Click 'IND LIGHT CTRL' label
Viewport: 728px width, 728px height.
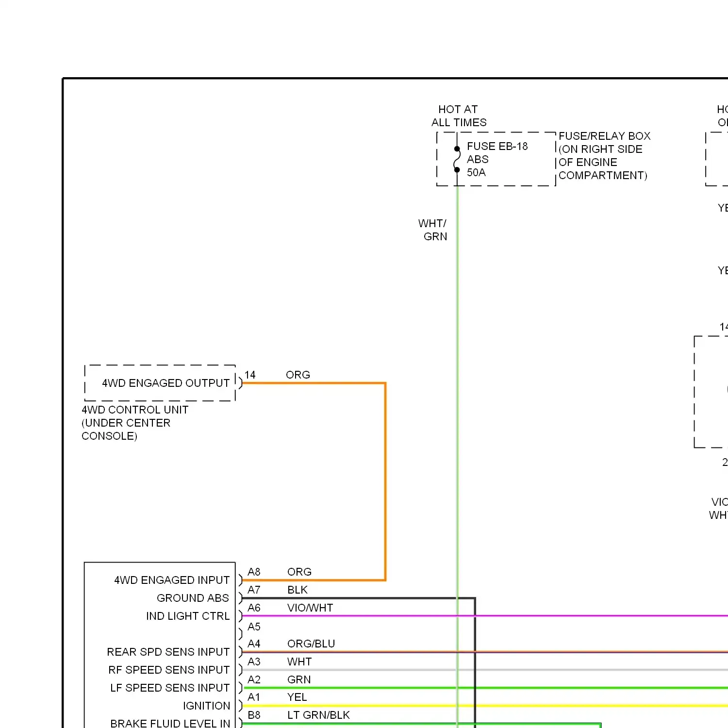[188, 616]
